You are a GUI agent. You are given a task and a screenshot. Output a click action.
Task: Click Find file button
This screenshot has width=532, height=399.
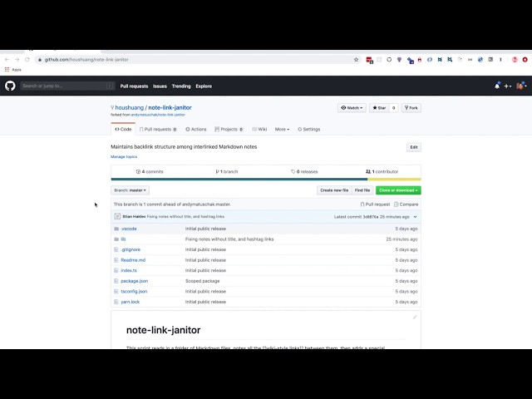pyautogui.click(x=362, y=190)
